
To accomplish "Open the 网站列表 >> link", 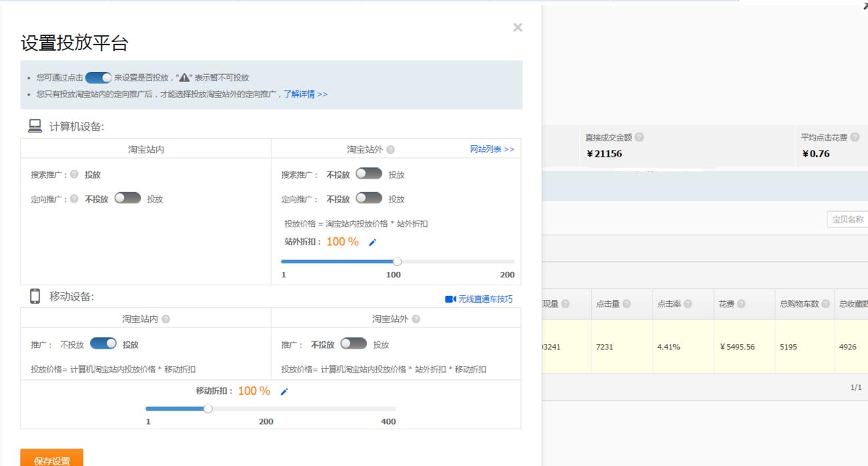I will (492, 149).
